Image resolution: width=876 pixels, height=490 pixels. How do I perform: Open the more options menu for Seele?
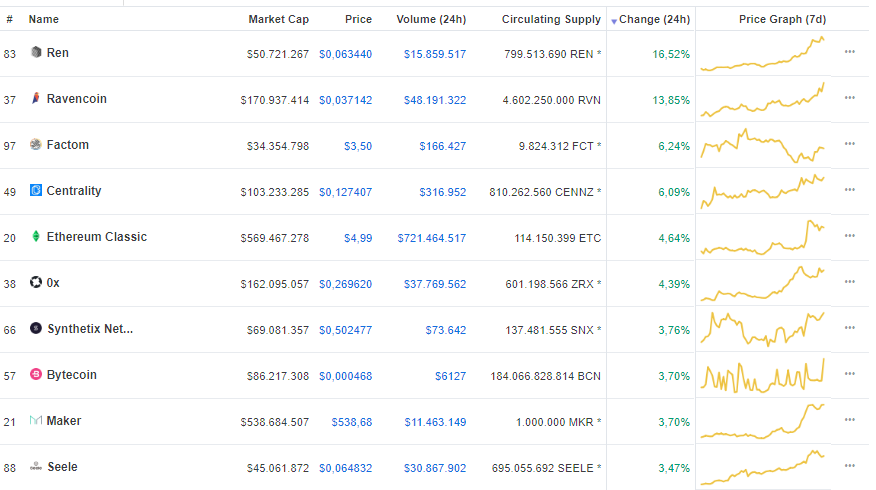pyautogui.click(x=850, y=466)
